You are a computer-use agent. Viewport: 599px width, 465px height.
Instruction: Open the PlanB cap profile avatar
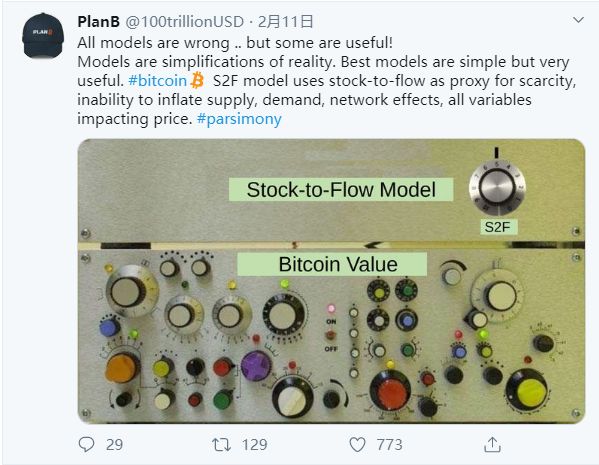point(43,35)
